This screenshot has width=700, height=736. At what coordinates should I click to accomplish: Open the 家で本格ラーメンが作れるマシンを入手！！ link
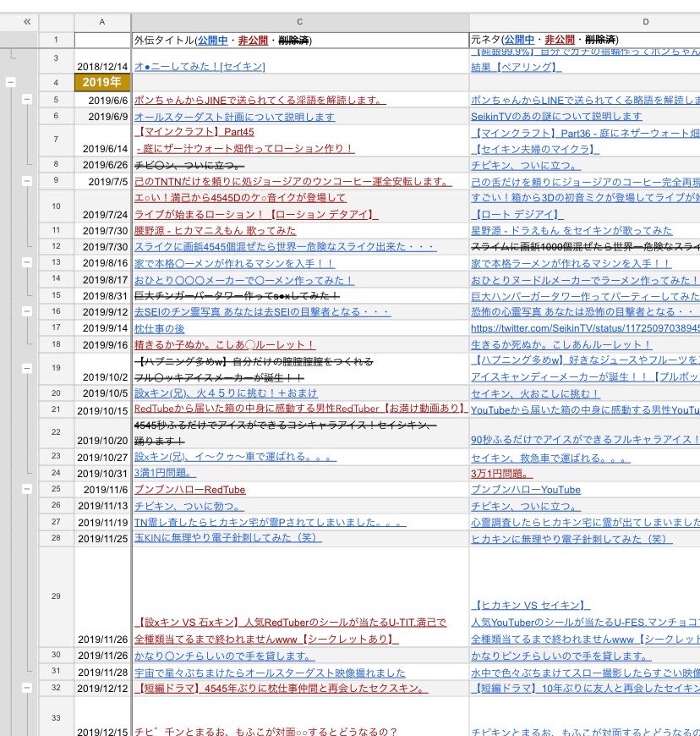571,263
